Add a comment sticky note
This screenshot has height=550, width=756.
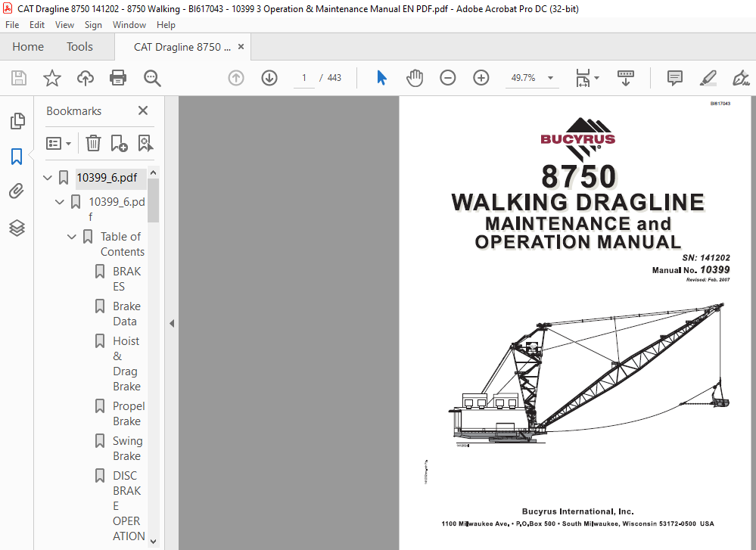[674, 78]
